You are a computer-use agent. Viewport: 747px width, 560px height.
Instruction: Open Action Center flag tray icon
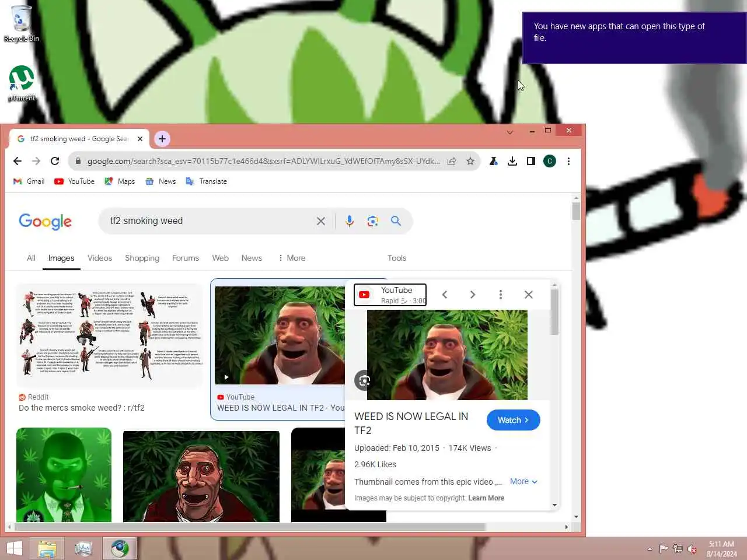pyautogui.click(x=664, y=548)
